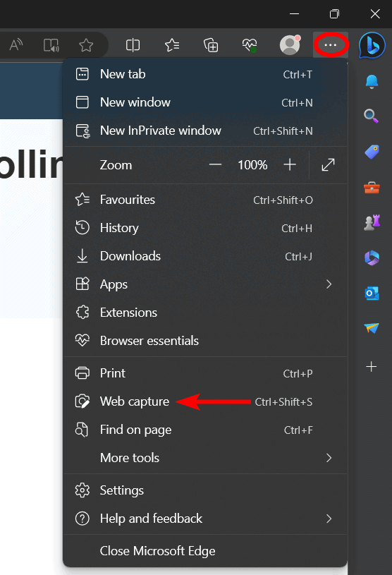Viewport: 392px width, 575px height.
Task: Click the Split screen toolbar icon
Action: pyautogui.click(x=133, y=45)
